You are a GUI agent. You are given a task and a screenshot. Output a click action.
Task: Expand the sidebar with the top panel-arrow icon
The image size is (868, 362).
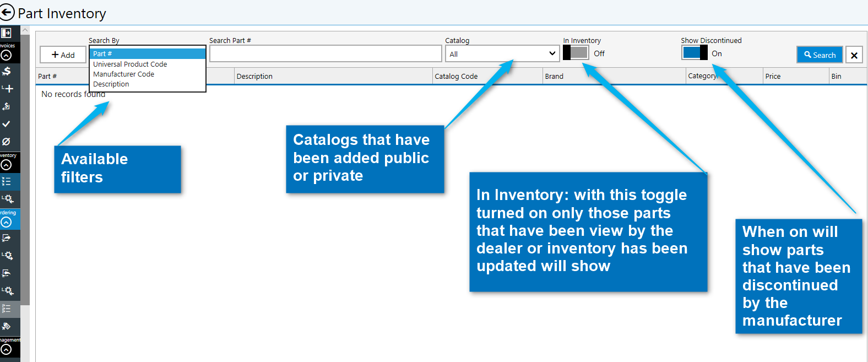(x=6, y=33)
